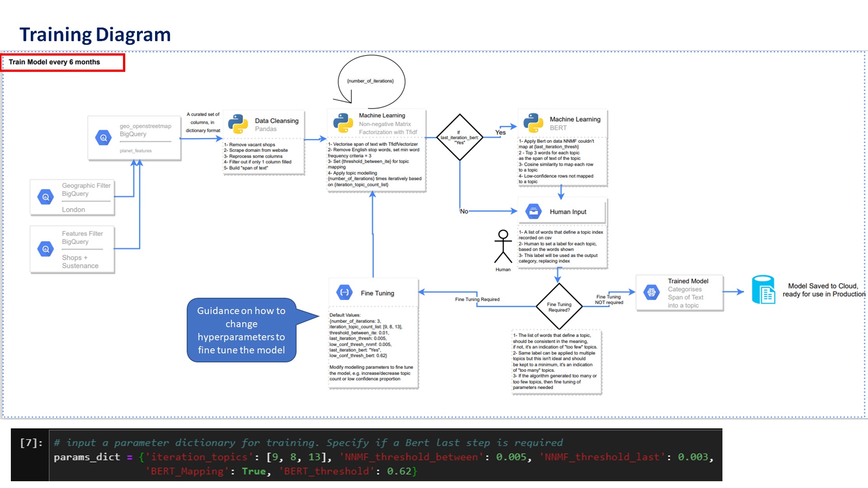Viewport: 868px width, 488px height.
Task: Click the Fine Tuning hexagon icon
Action: 344,292
